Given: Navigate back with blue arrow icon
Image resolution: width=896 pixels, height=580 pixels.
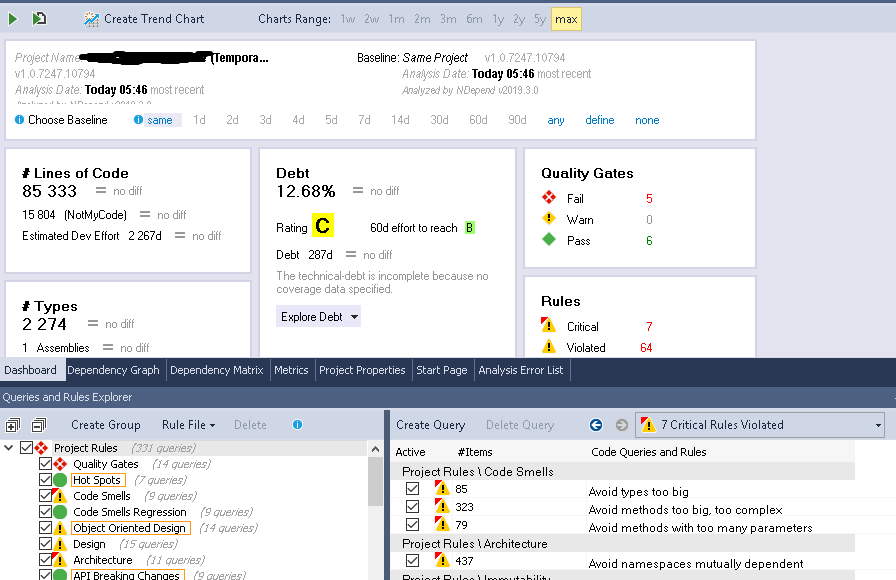Looking at the screenshot, I should [595, 425].
